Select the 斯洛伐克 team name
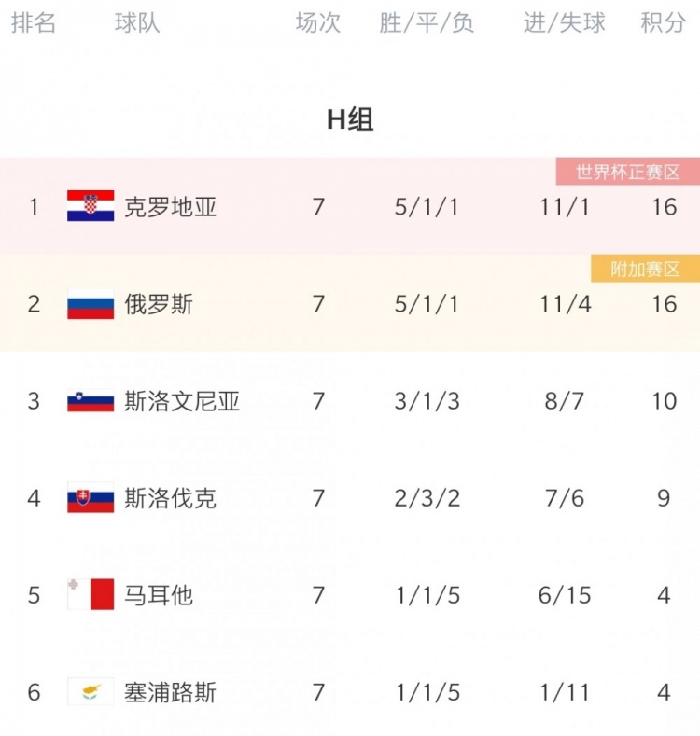700x736 pixels. 170,498
